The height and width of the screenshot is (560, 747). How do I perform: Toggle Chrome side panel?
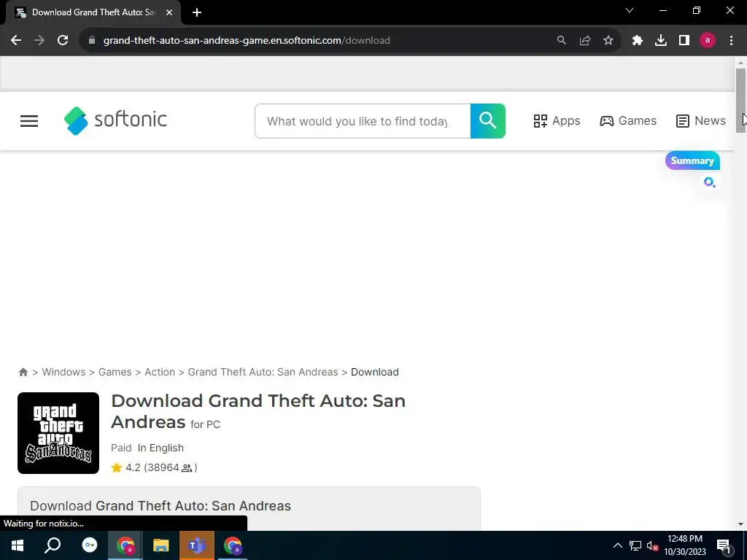click(684, 41)
